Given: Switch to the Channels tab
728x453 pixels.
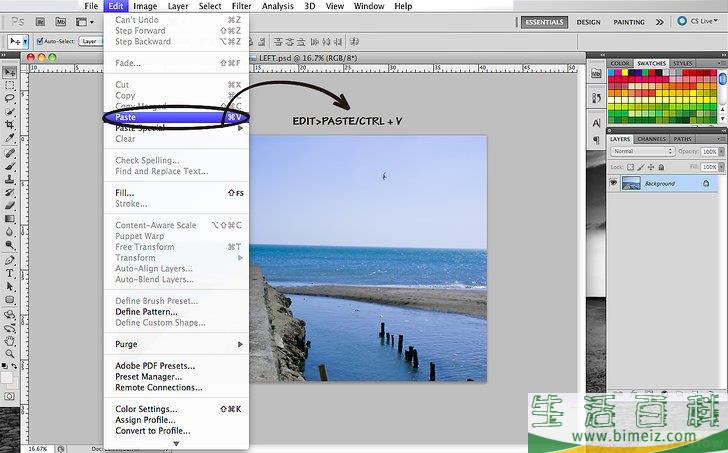Looking at the screenshot, I should coord(651,139).
